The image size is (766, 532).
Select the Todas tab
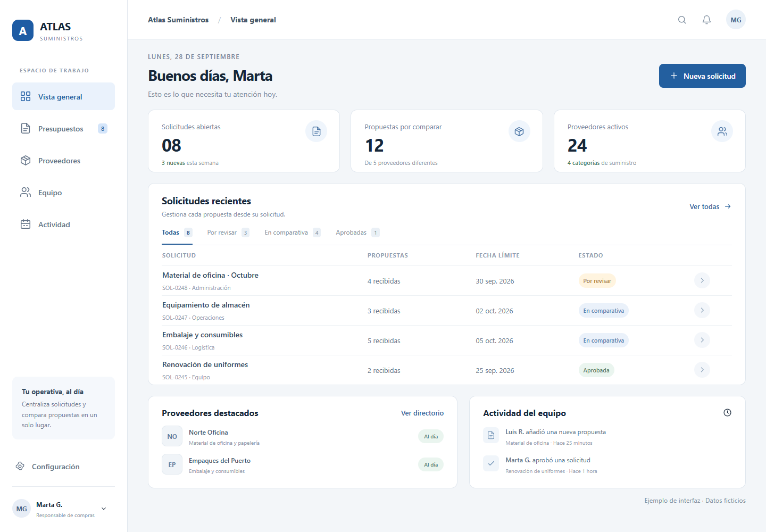coord(177,232)
